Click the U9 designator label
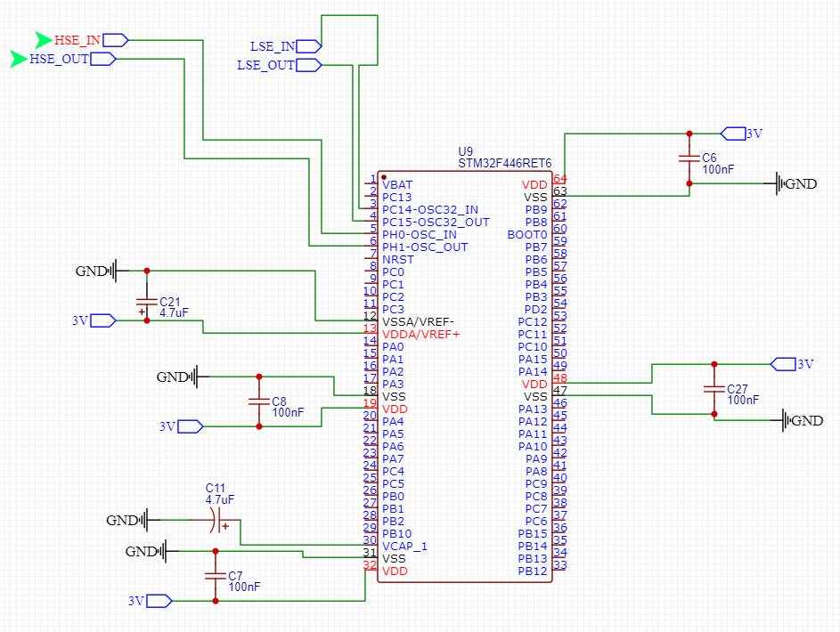Viewport: 840px width, 632px height. click(x=466, y=151)
